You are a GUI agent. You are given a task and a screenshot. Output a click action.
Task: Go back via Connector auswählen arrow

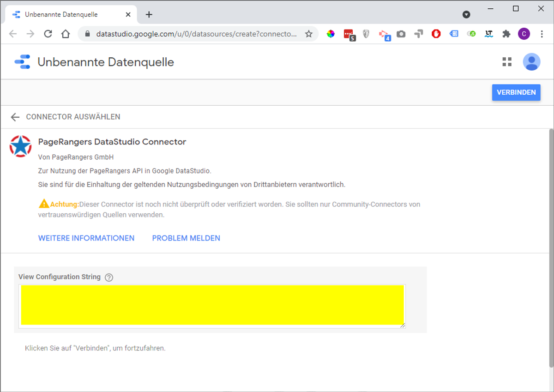pos(15,117)
